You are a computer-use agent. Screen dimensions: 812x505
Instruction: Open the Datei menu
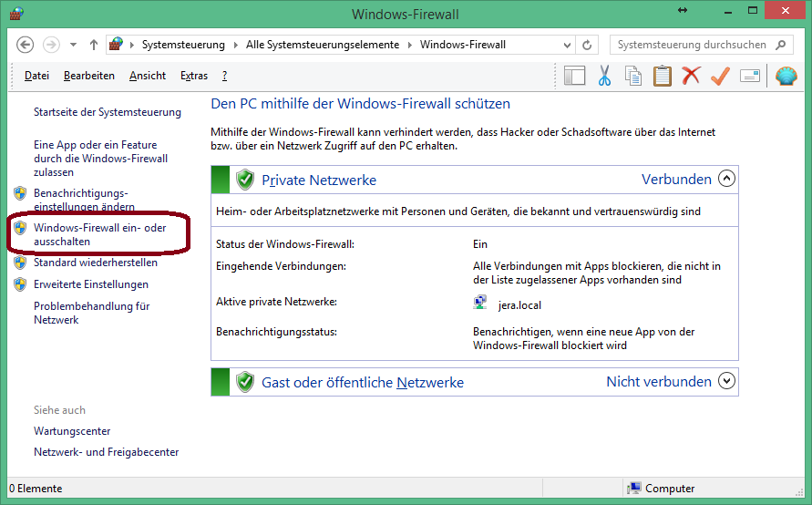coord(36,76)
